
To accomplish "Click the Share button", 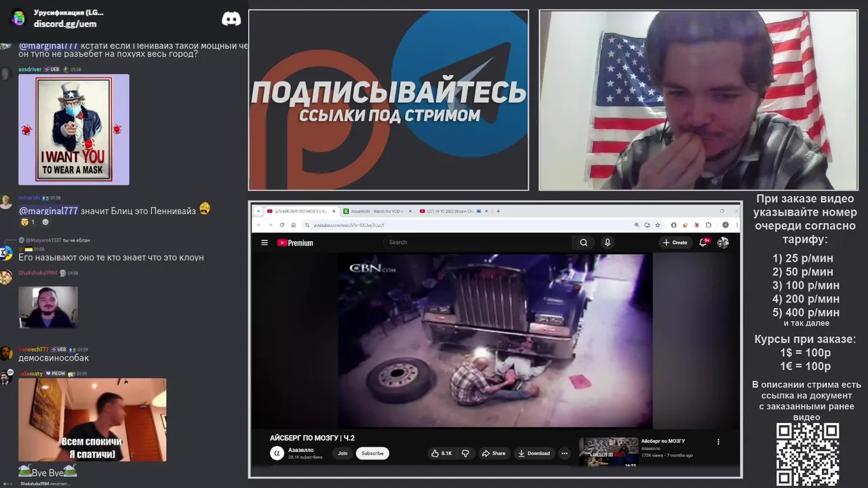I will 494,453.
